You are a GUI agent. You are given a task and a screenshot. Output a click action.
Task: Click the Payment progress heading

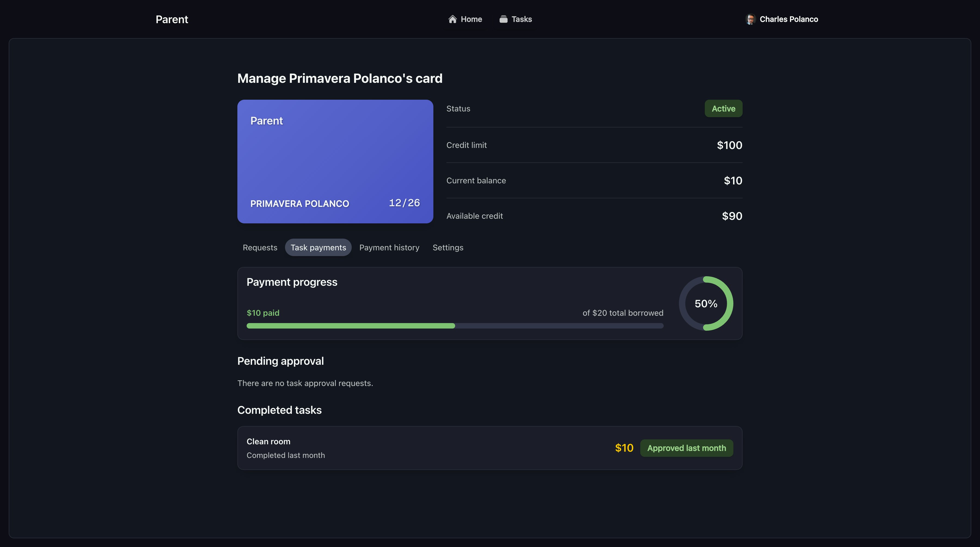coord(292,282)
